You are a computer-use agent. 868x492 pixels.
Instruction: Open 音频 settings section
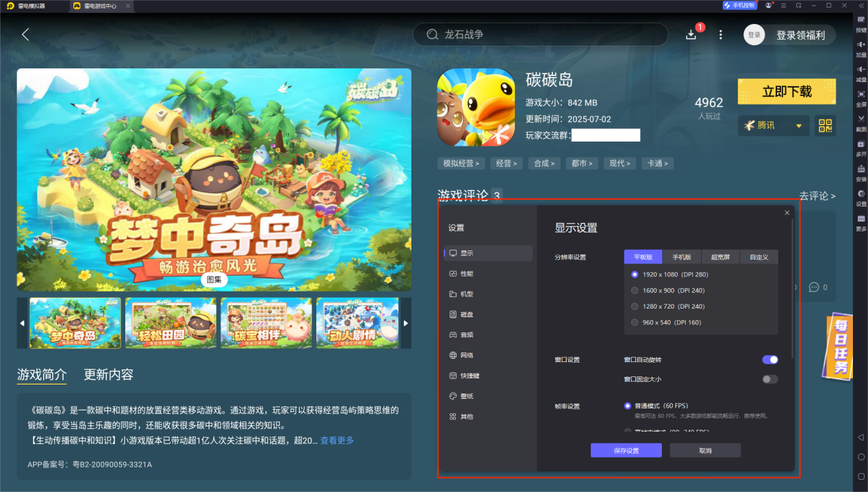coord(488,335)
